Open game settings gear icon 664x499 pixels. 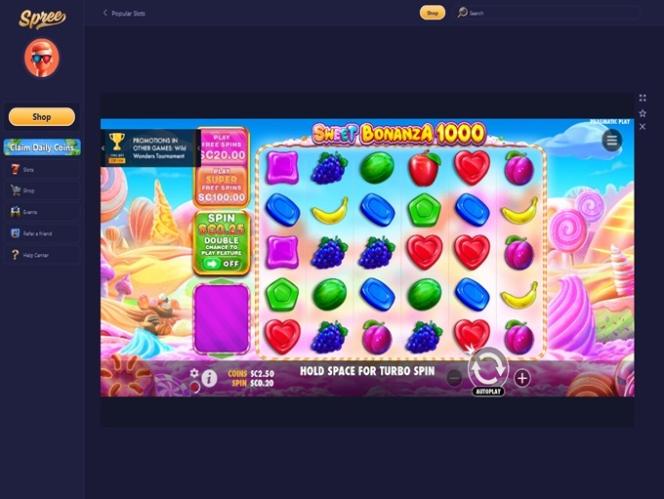(194, 373)
